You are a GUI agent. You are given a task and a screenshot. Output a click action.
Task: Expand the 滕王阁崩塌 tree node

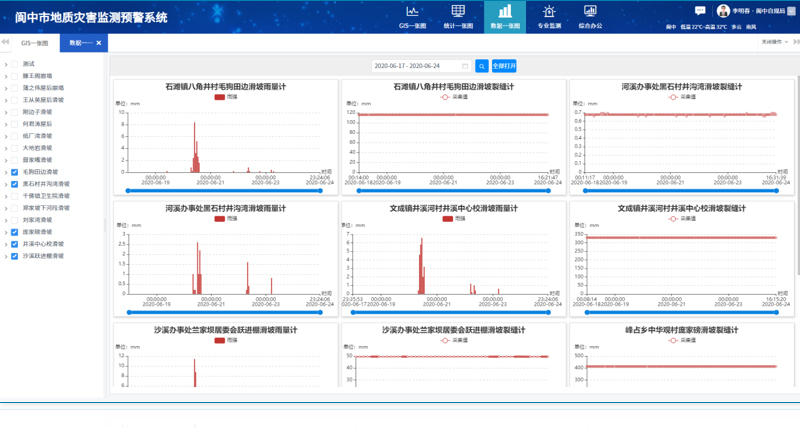pyautogui.click(x=5, y=76)
